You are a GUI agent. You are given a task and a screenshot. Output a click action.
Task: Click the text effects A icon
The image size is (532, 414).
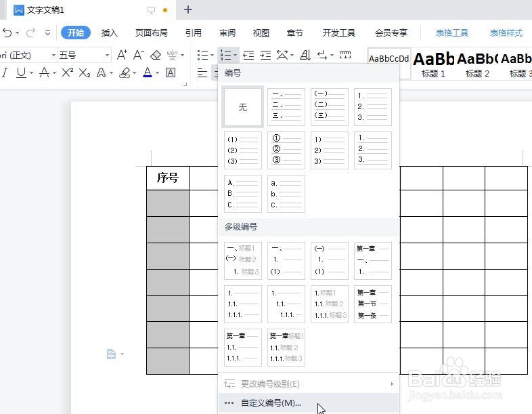click(x=101, y=73)
